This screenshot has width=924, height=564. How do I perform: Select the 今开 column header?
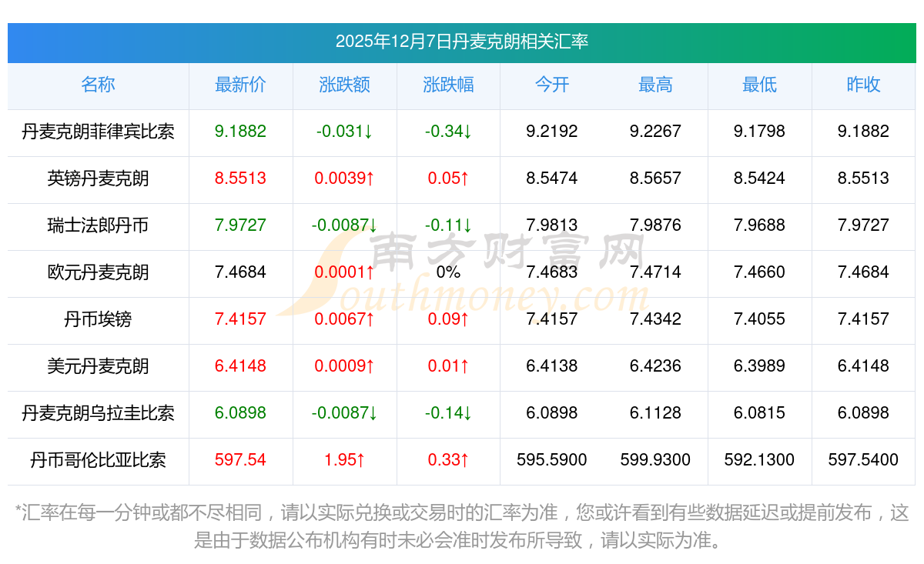point(552,85)
